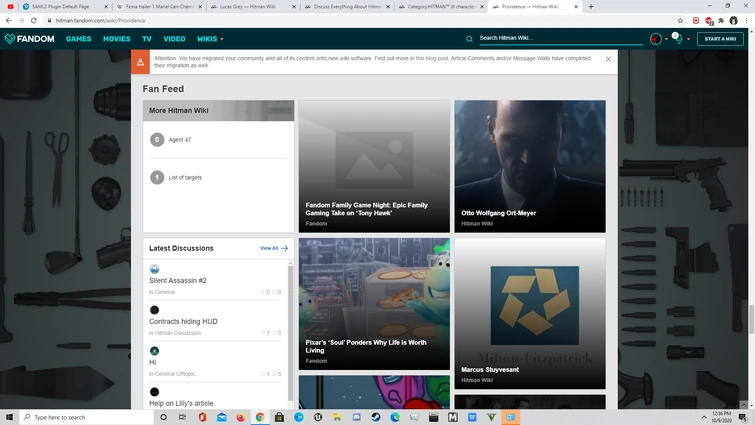
Task: Open the Hi discussion post
Action: point(153,362)
